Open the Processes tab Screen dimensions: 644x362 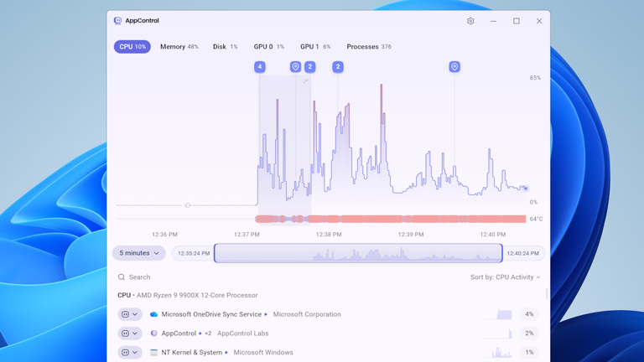(x=369, y=47)
